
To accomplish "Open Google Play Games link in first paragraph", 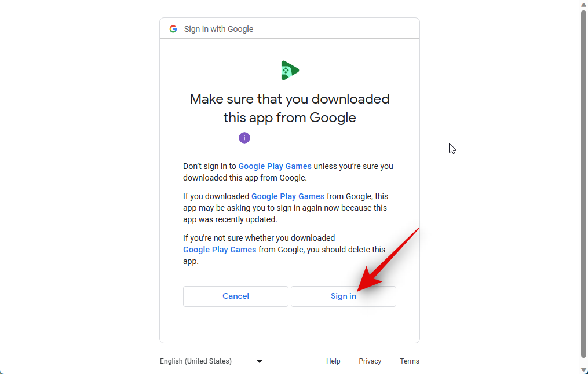I will 275,166.
